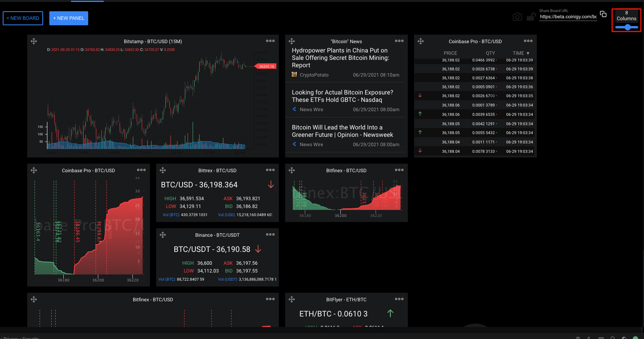Adjust the Columns slider handle
Screen dimensions: 644x339
(x=628, y=27)
